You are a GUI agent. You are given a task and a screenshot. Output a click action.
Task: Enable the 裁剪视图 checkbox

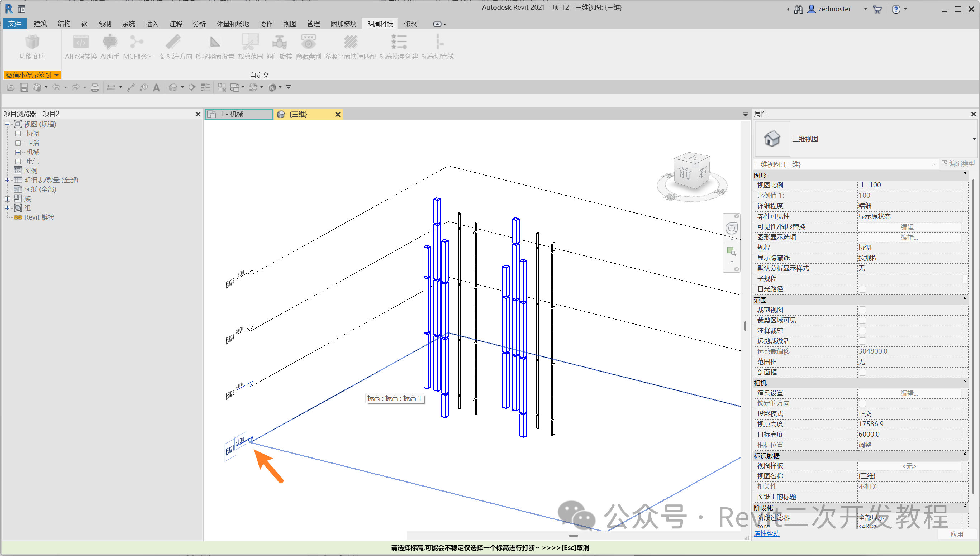[862, 310]
